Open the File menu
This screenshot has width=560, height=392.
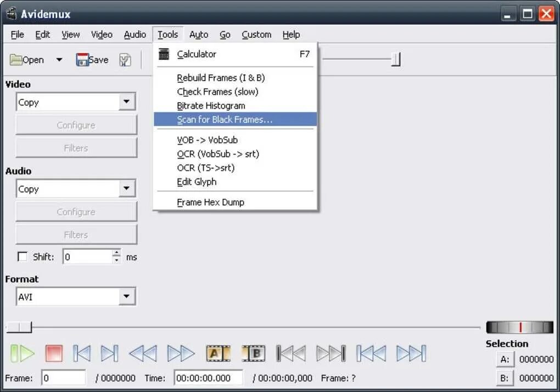click(x=17, y=35)
